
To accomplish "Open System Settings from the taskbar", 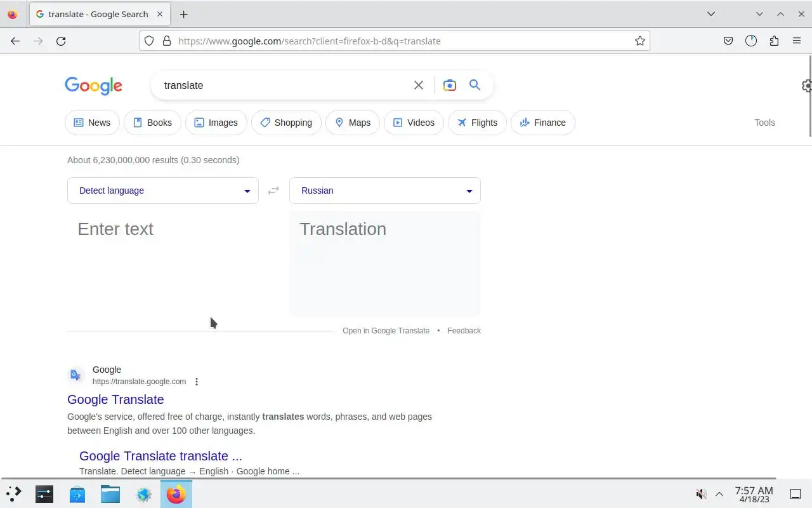I will coord(44,493).
